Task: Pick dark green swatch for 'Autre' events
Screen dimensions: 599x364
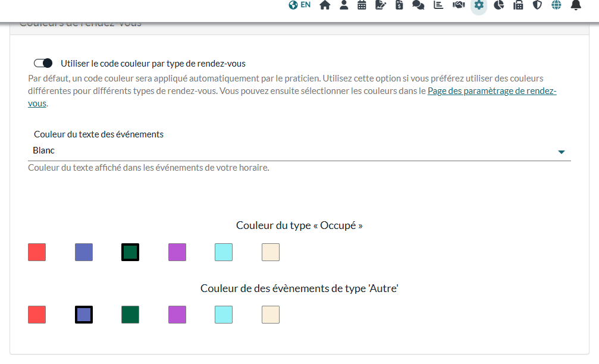Action: coord(130,315)
